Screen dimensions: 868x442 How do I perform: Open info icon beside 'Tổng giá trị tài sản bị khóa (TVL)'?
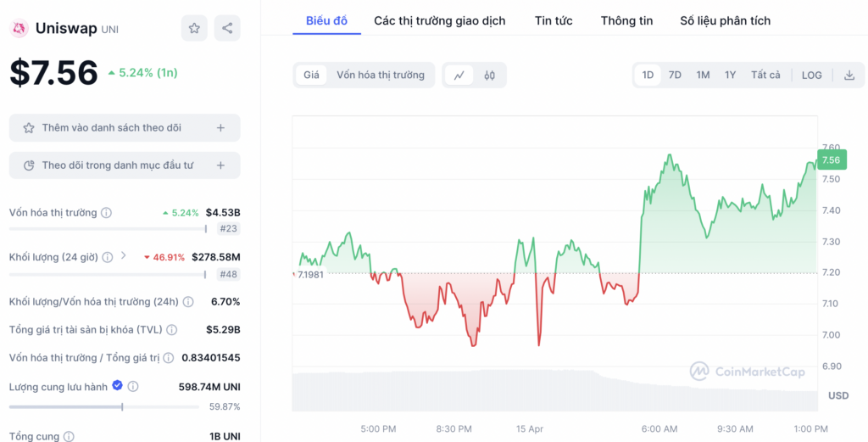coord(172,330)
